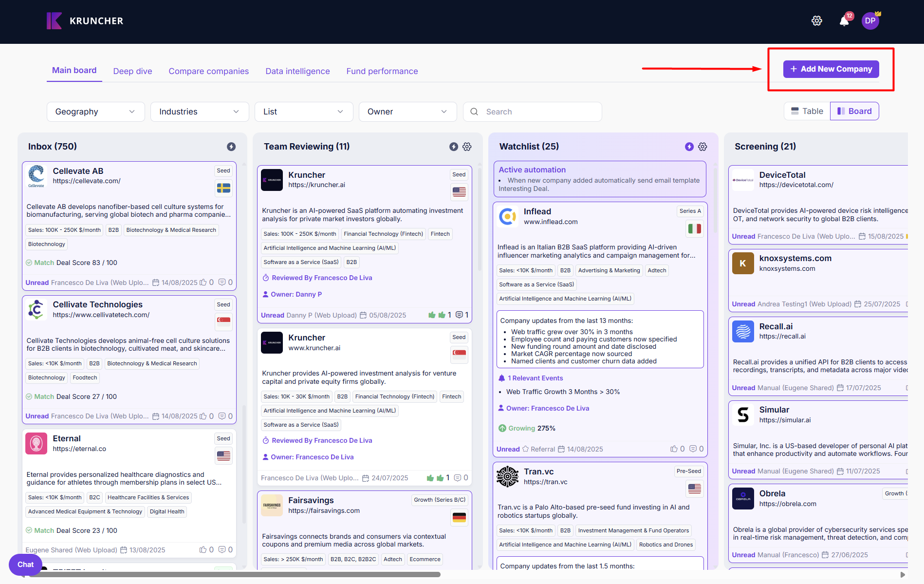Switch to Table view
Screen dimensions: 924x584
click(x=807, y=111)
